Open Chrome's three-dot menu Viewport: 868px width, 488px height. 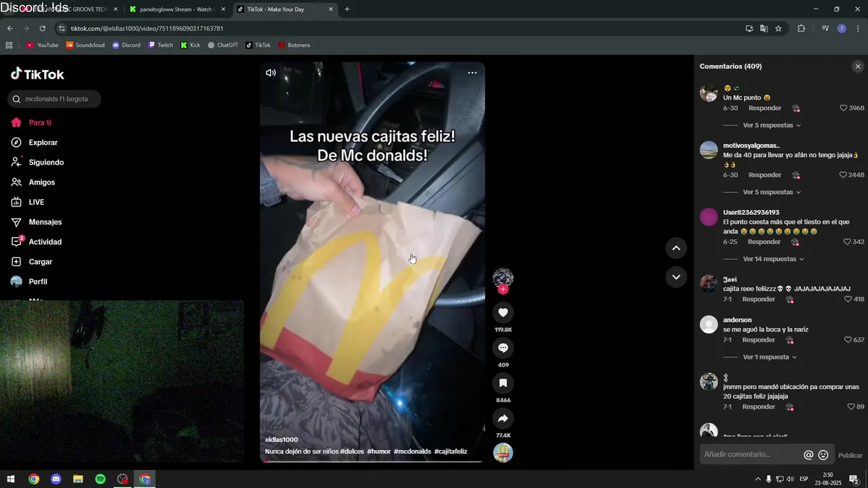858,28
